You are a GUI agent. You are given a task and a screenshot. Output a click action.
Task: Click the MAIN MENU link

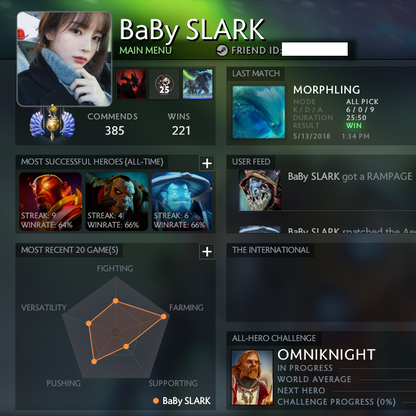tap(146, 51)
